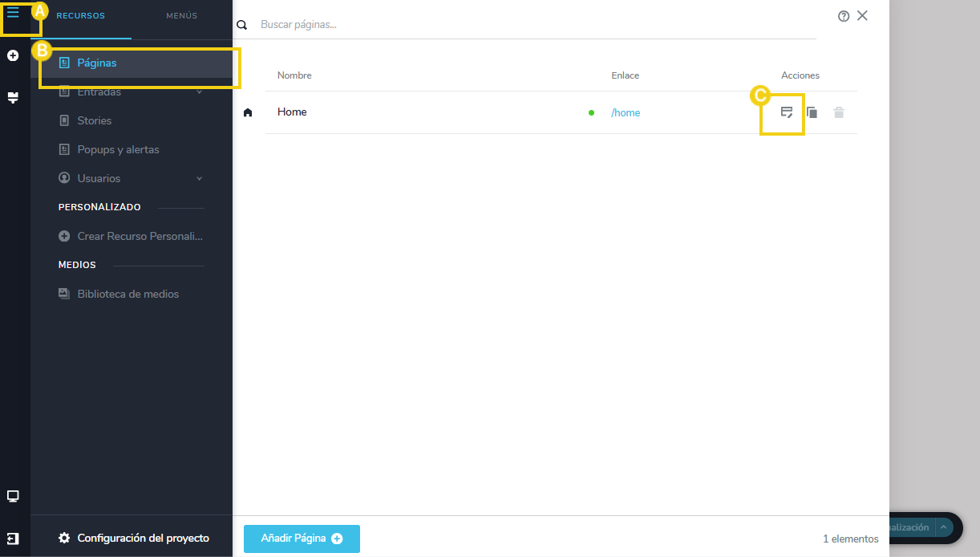Image resolution: width=980 pixels, height=557 pixels.
Task: Click the home page house icon
Action: (x=248, y=112)
